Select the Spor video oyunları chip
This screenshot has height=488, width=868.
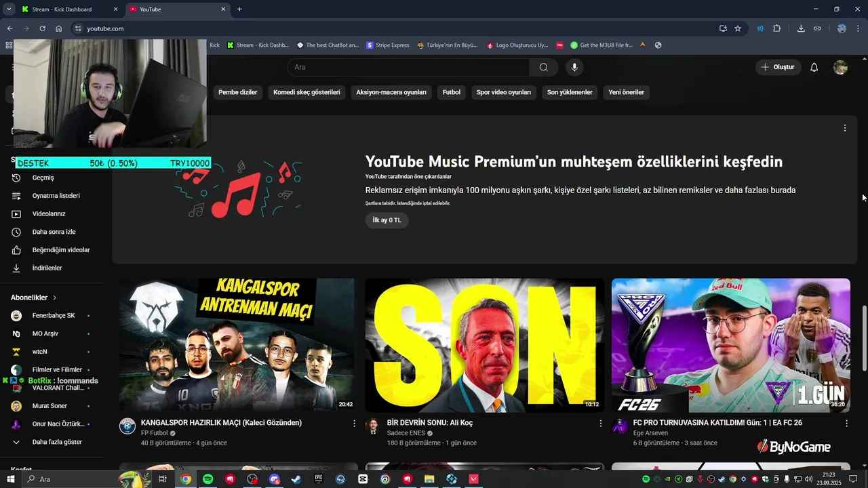click(504, 92)
